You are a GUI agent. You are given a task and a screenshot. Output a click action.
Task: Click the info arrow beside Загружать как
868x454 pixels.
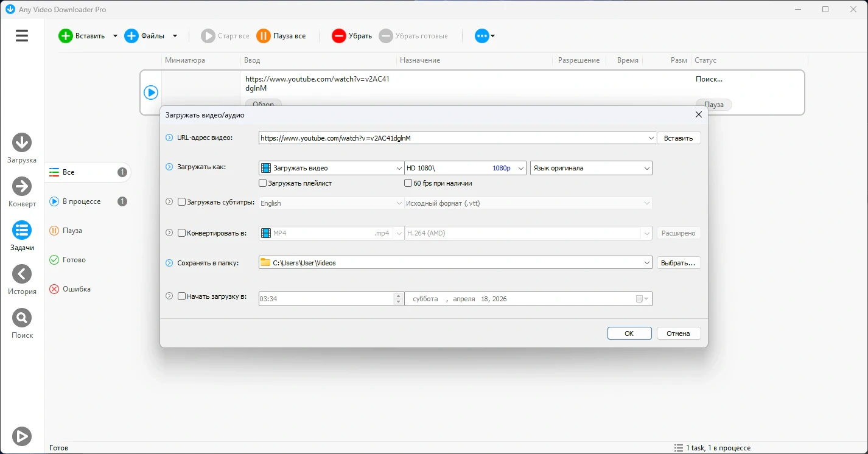pyautogui.click(x=169, y=167)
